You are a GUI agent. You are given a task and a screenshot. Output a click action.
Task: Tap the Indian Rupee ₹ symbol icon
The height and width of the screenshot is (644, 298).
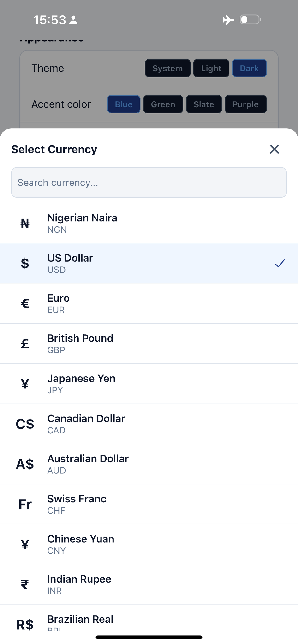coord(25,584)
